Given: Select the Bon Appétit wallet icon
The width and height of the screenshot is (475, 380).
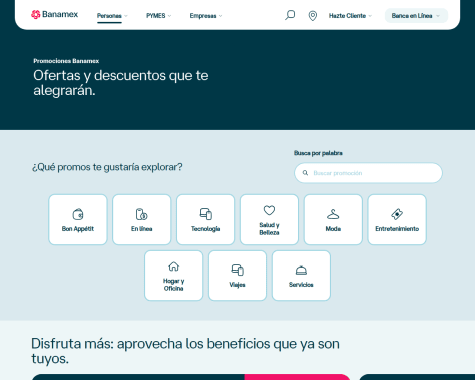Looking at the screenshot, I should [78, 214].
